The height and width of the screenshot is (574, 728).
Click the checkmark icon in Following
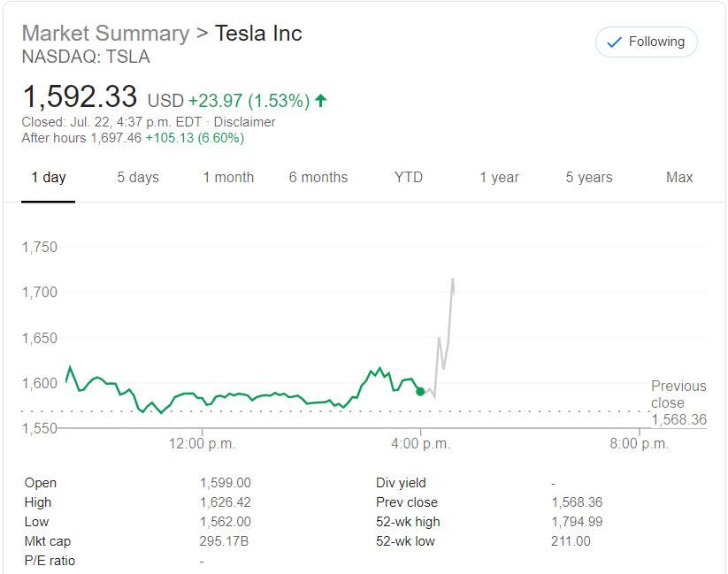614,42
